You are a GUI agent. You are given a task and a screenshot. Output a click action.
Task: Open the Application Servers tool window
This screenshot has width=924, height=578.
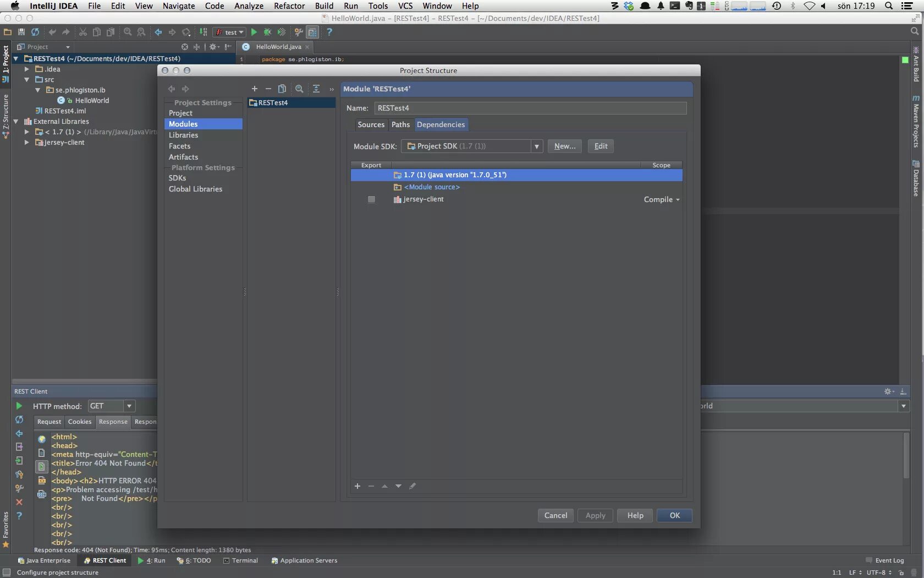click(304, 561)
